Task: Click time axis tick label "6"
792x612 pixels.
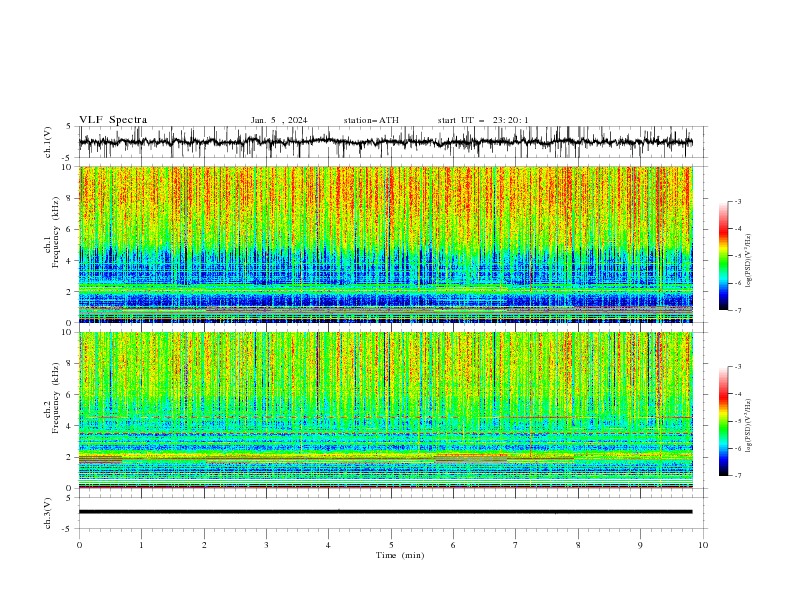Action: pos(453,545)
